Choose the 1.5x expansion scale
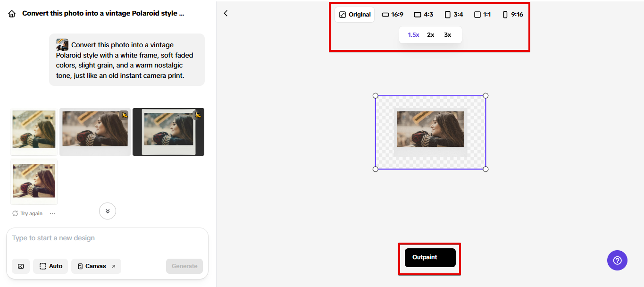The height and width of the screenshot is (287, 644). (x=413, y=35)
